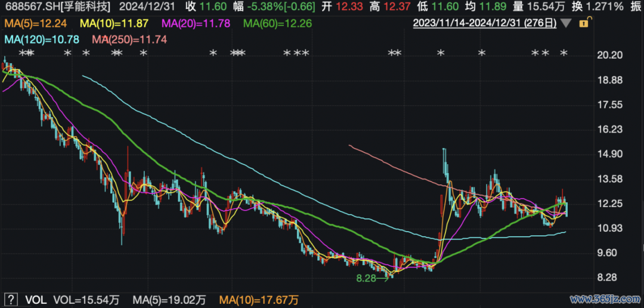Open the date range dropdown triangle

[x=565, y=24]
